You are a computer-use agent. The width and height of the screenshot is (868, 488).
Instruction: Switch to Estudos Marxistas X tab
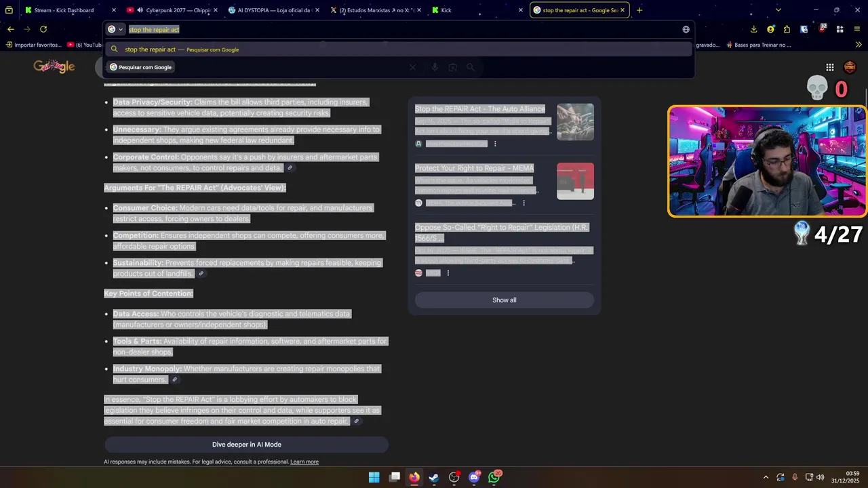[x=376, y=10]
